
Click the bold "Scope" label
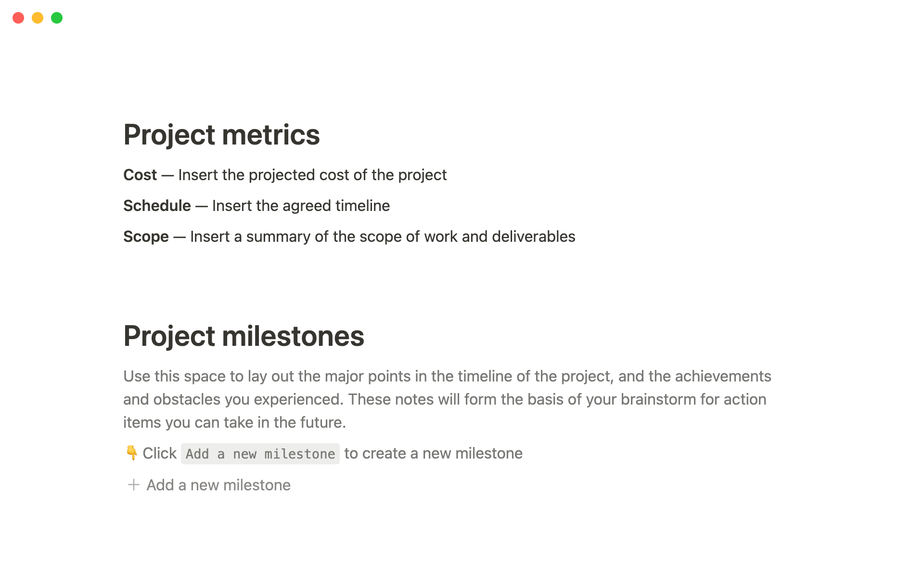tap(146, 236)
